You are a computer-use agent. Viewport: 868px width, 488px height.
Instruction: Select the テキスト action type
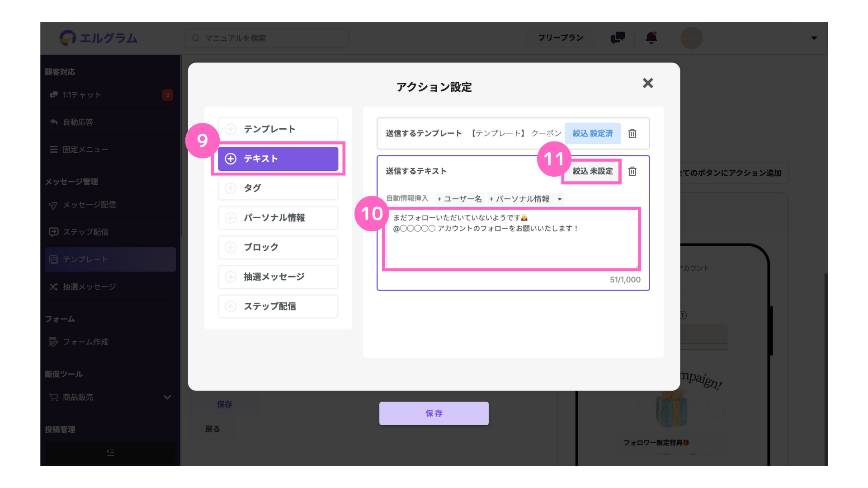tap(278, 159)
